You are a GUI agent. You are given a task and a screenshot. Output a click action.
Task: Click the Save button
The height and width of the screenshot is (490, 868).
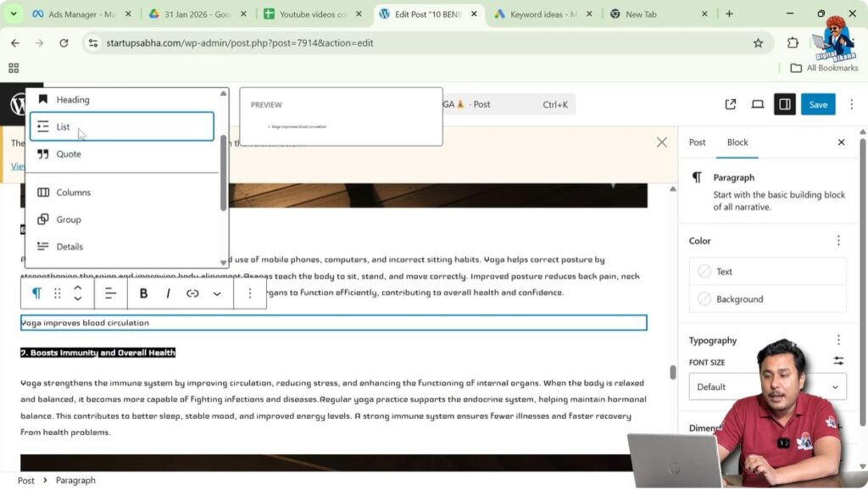817,103
